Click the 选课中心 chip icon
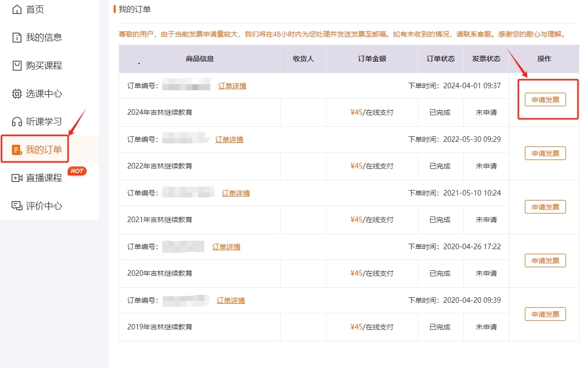 click(17, 93)
